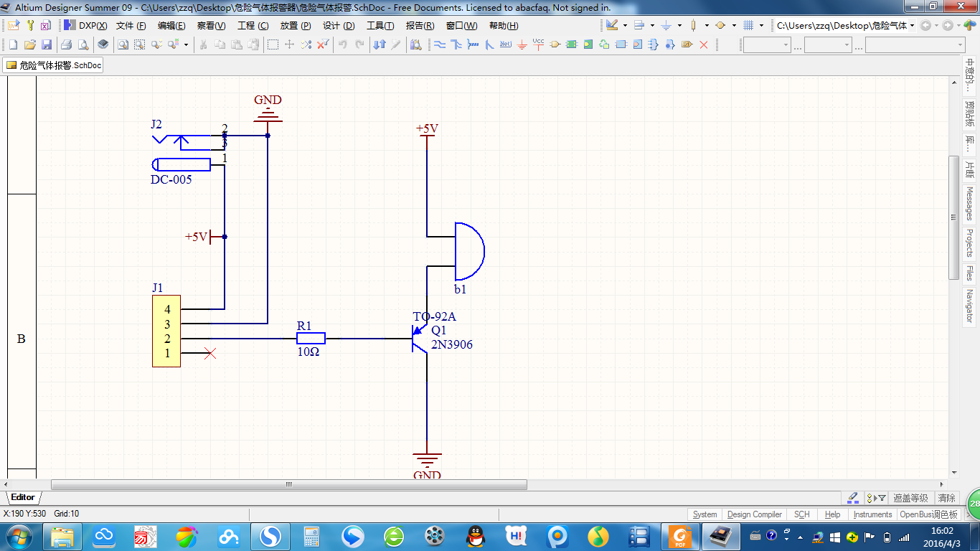980x551 pixels.
Task: Select the Place Bus tool
Action: tap(456, 44)
